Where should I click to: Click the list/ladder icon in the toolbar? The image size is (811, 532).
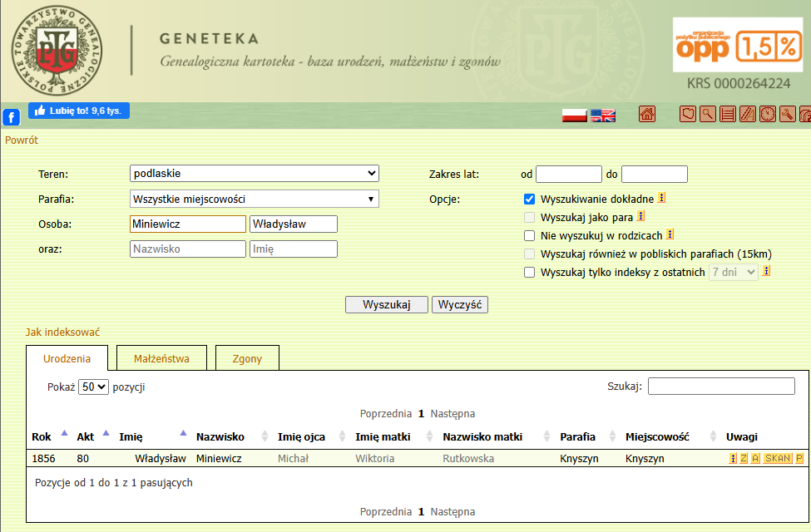tap(727, 114)
